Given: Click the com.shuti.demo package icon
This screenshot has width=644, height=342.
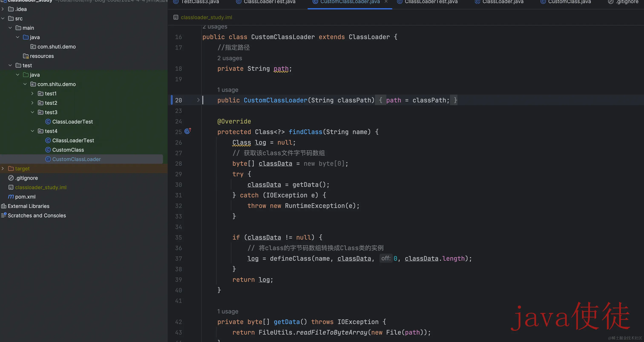Looking at the screenshot, I should pyautogui.click(x=33, y=46).
